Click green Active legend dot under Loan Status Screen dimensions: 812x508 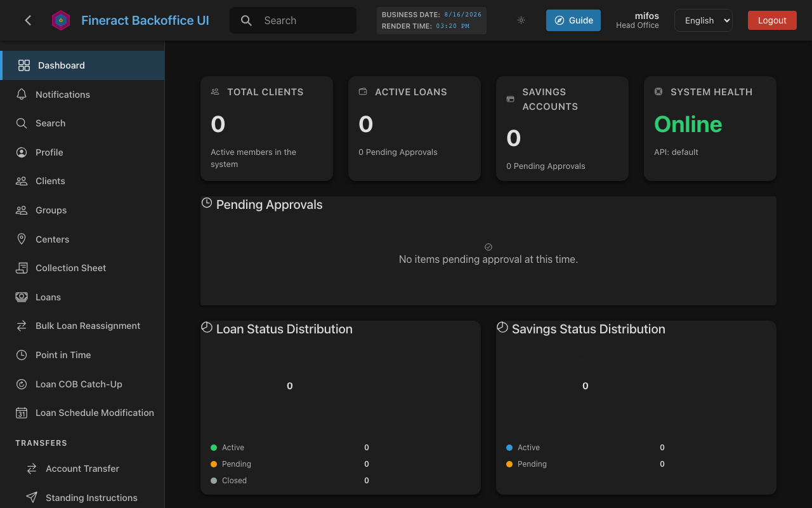(214, 448)
